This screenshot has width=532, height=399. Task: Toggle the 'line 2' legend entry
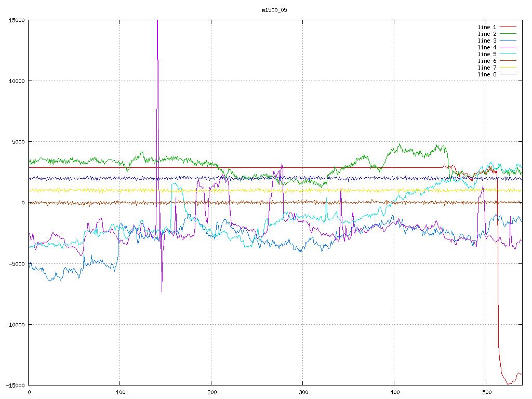point(487,34)
